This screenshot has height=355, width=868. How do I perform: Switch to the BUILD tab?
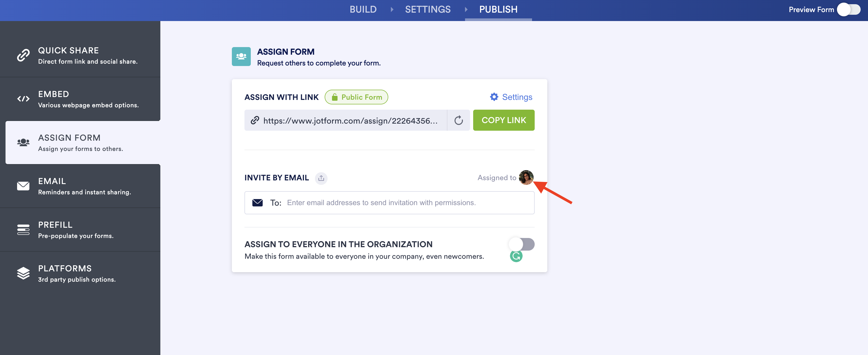pyautogui.click(x=363, y=9)
